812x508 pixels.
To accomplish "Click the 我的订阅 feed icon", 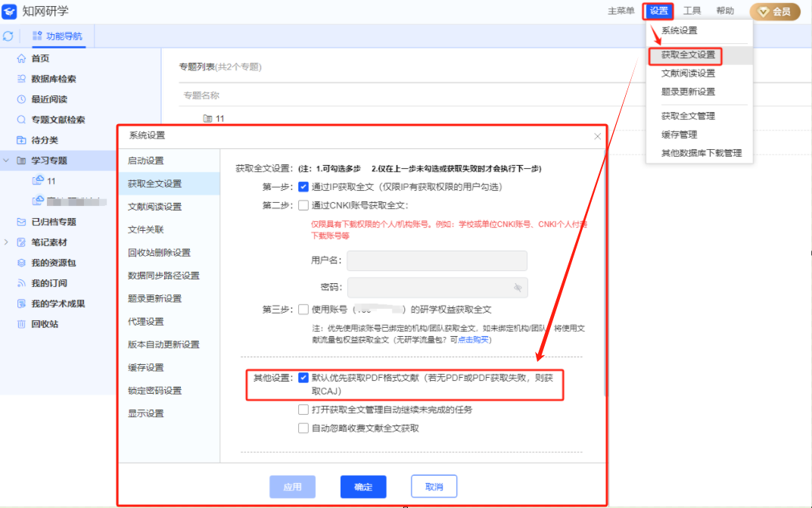I will click(21, 283).
